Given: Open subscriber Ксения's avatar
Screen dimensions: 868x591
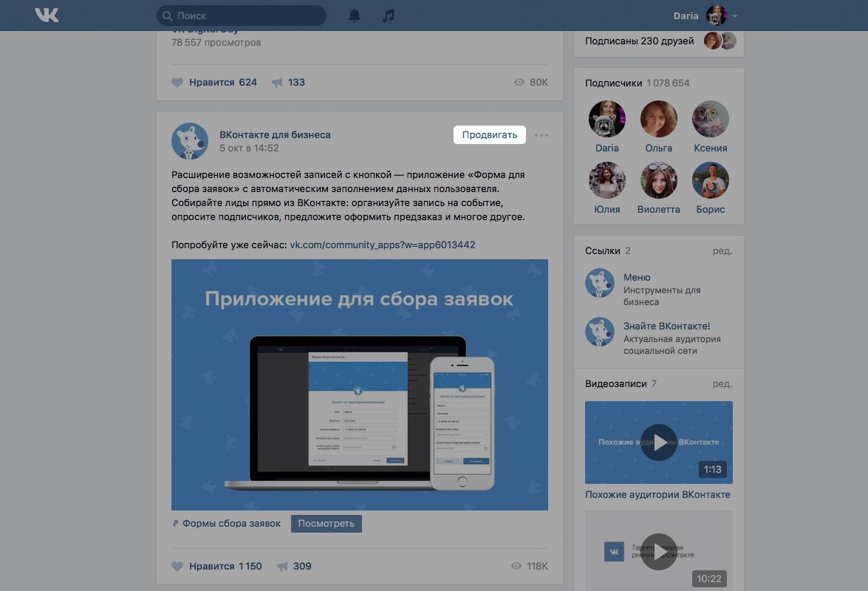Looking at the screenshot, I should 710,119.
